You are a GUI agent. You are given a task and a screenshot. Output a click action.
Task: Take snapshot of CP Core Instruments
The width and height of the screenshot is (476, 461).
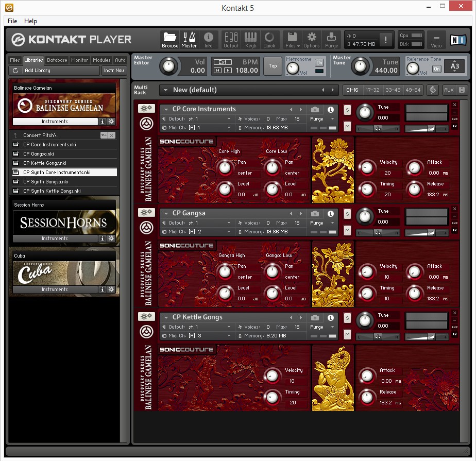point(315,109)
